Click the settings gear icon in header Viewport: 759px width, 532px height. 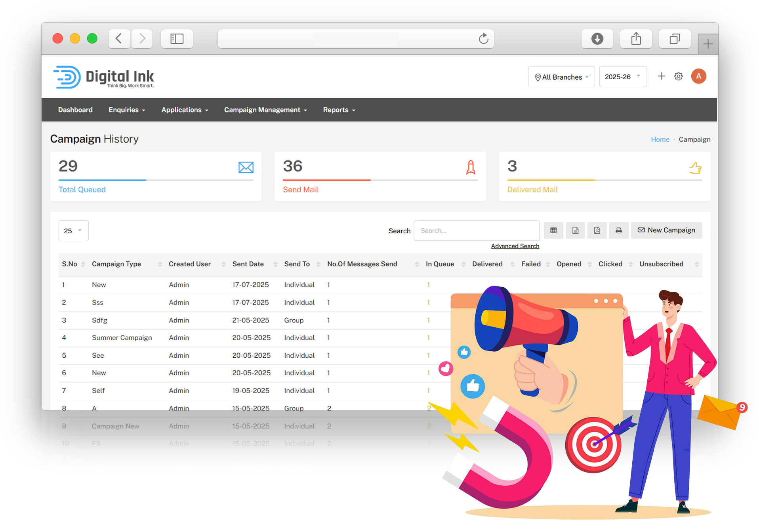tap(678, 76)
